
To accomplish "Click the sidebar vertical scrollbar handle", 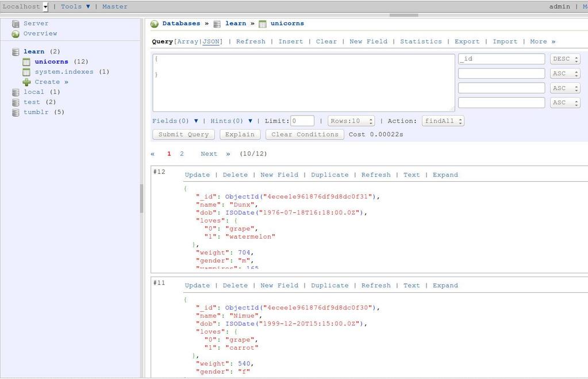I will pyautogui.click(x=142, y=198).
